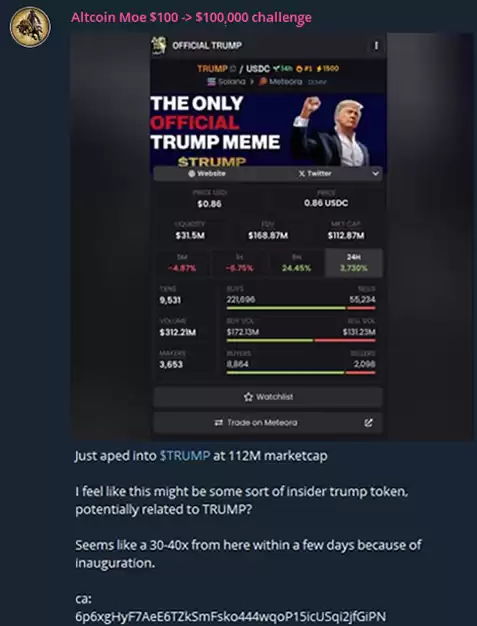
Task: Copy the TRUMP symbol via the copy icon
Action: pos(234,69)
